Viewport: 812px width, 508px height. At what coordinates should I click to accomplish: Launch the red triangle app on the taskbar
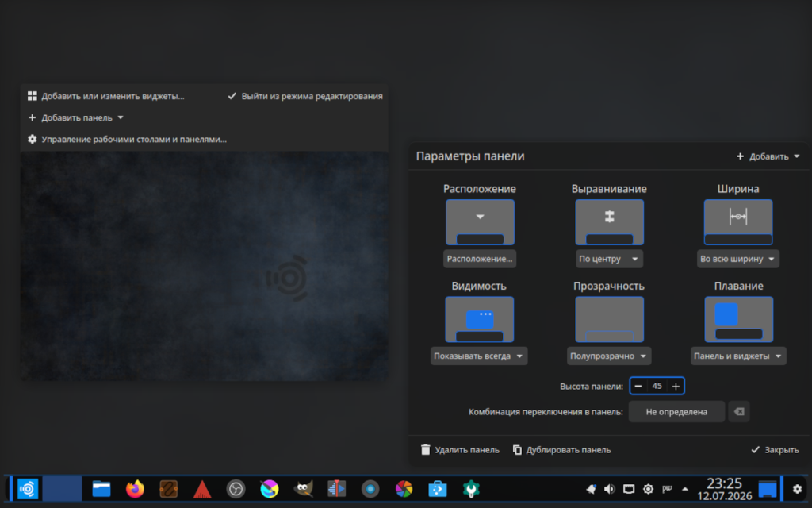pos(202,489)
